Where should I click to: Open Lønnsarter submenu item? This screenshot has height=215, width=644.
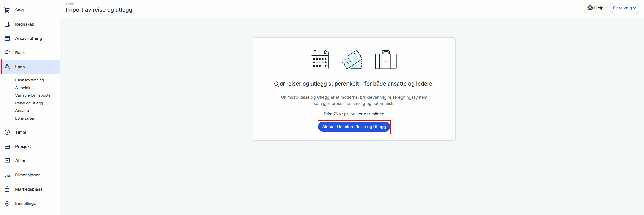25,118
